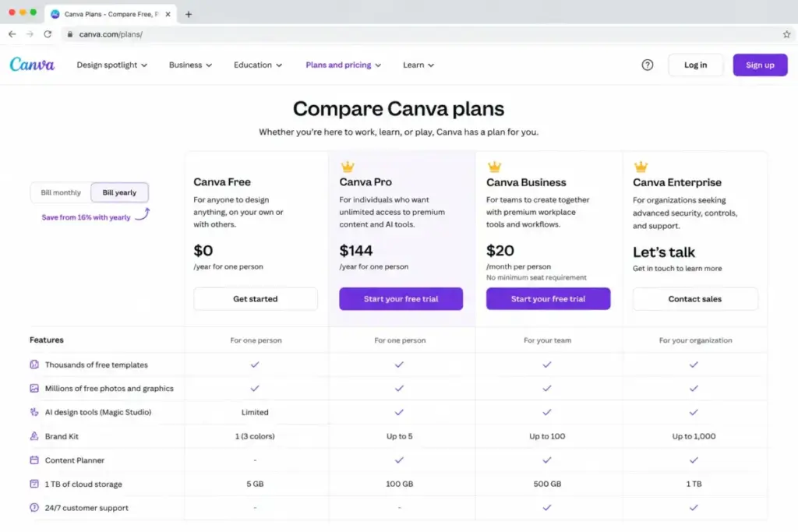Click the Features column header
The image size is (798, 532).
coord(46,340)
